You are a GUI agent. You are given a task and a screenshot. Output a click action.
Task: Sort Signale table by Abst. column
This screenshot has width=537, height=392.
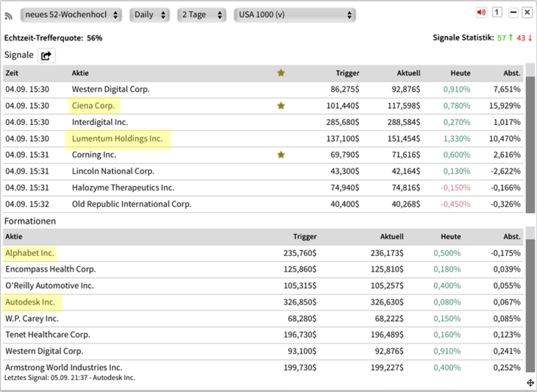(x=512, y=73)
